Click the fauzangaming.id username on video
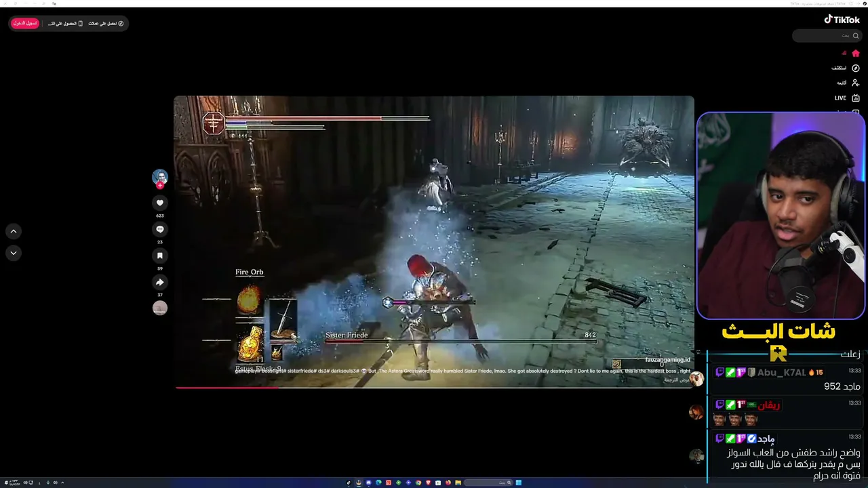The image size is (868, 488). coord(667,360)
